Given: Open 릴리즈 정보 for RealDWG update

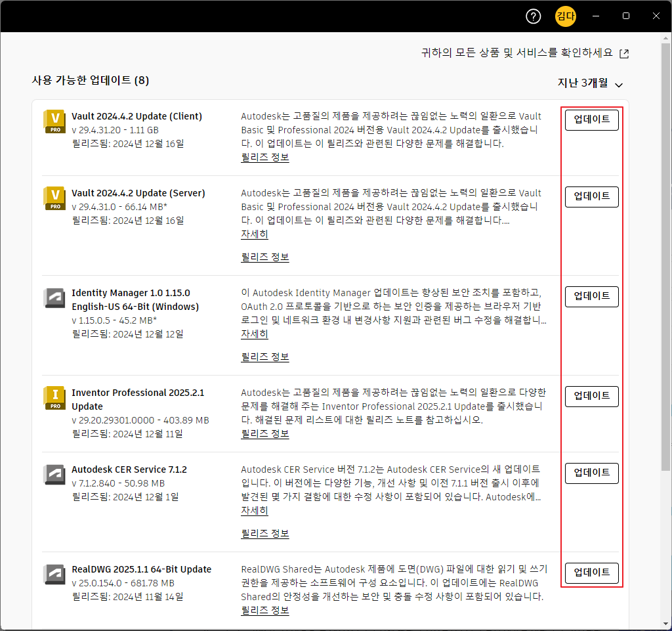Looking at the screenshot, I should pos(265,611).
